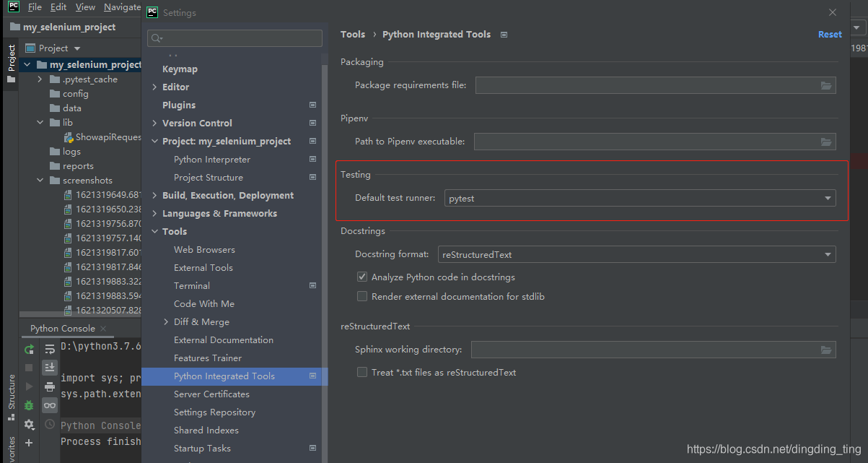
Task: Click the Stop console square icon
Action: [x=30, y=368]
